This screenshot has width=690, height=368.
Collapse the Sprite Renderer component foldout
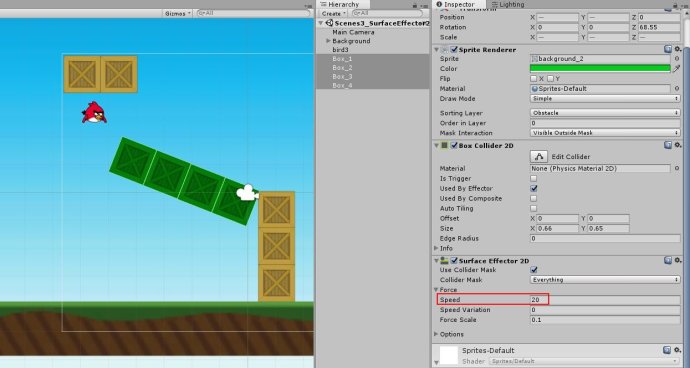pos(436,50)
